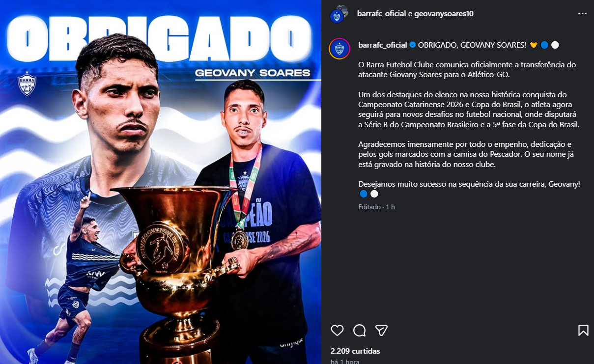
Task: Click the 'Editado · 1 h' timestamp
Action: coord(376,207)
